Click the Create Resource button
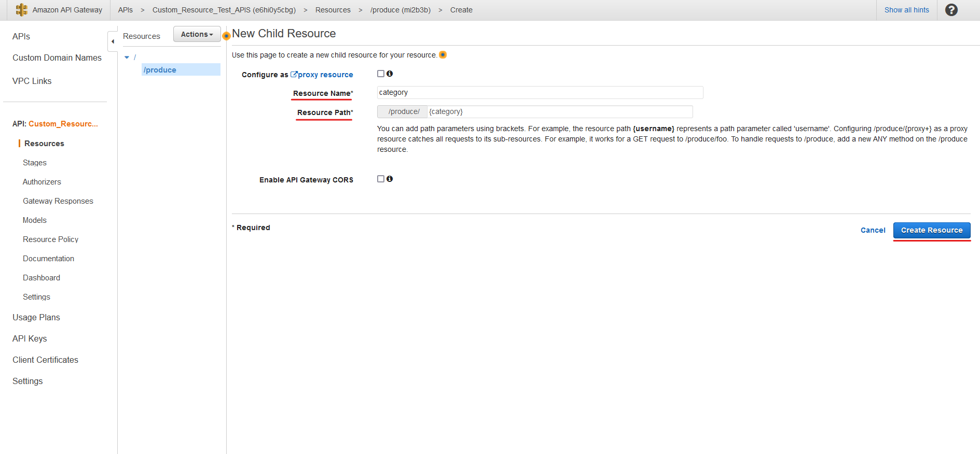Image resolution: width=980 pixels, height=454 pixels. tap(932, 230)
